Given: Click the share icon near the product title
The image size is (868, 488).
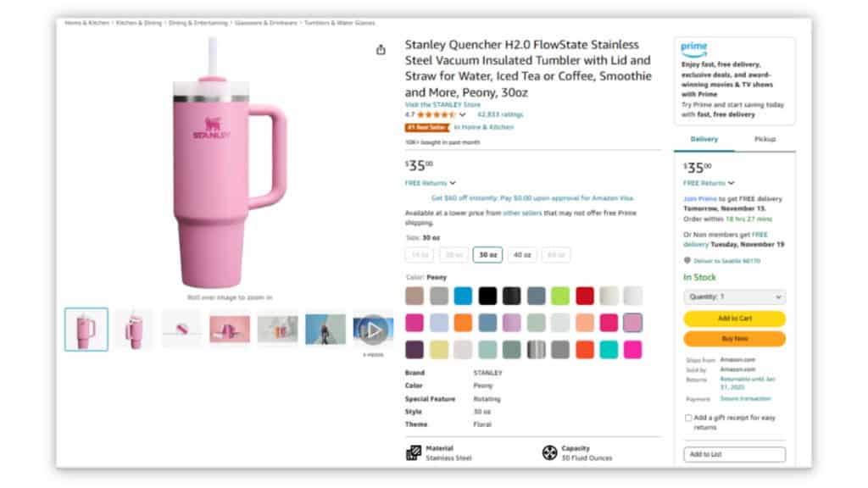Looking at the screenshot, I should point(381,49).
